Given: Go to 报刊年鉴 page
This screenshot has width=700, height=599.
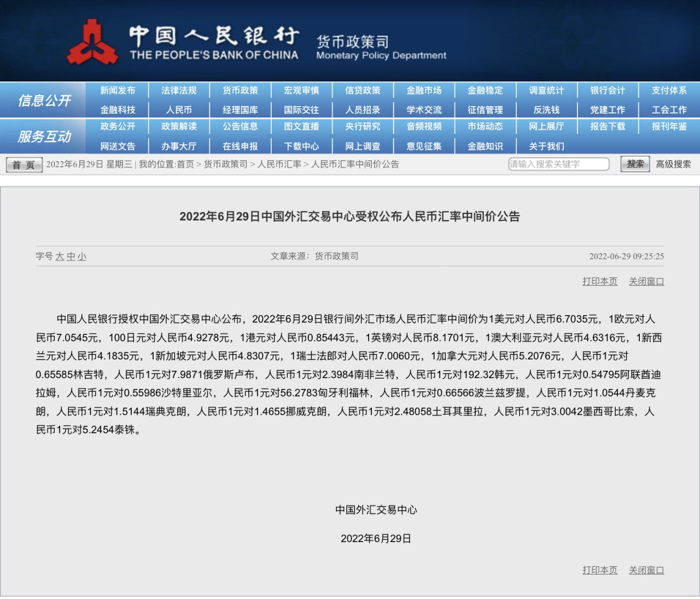Looking at the screenshot, I should click(x=669, y=126).
